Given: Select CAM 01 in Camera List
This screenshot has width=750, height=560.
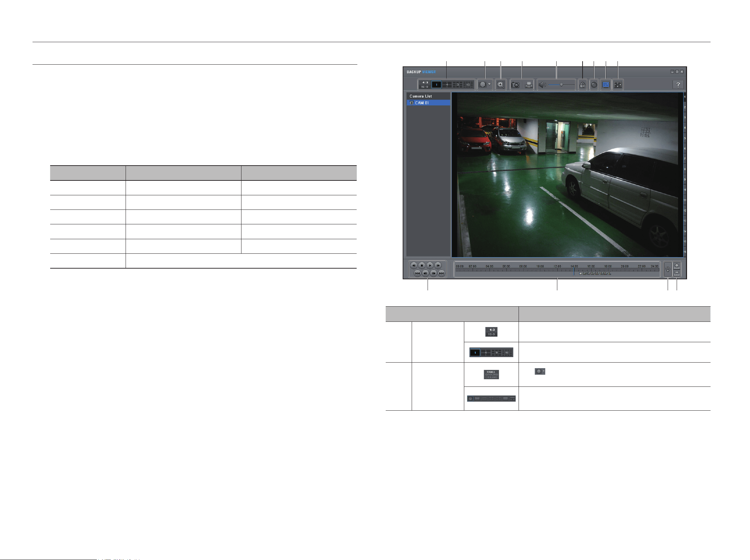Looking at the screenshot, I should click(x=428, y=103).
